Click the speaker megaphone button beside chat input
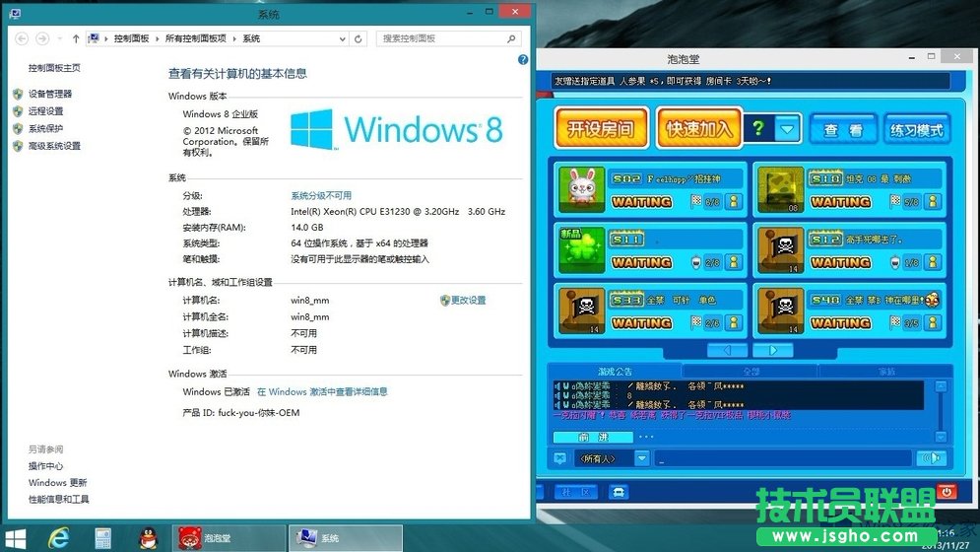 click(932, 458)
